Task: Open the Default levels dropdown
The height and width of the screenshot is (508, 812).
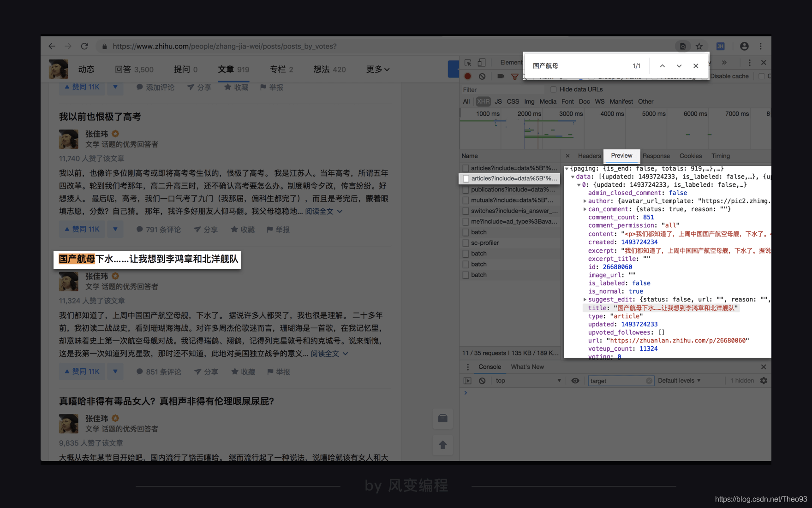Action: click(679, 380)
